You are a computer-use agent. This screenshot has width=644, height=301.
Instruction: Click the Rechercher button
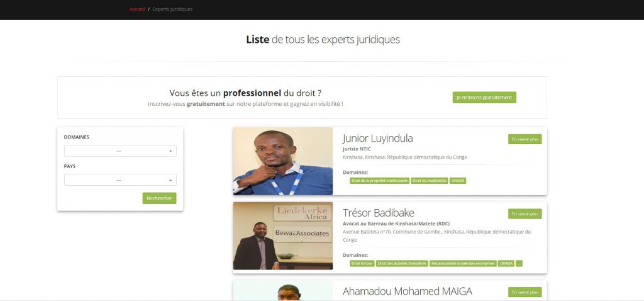pyautogui.click(x=159, y=198)
